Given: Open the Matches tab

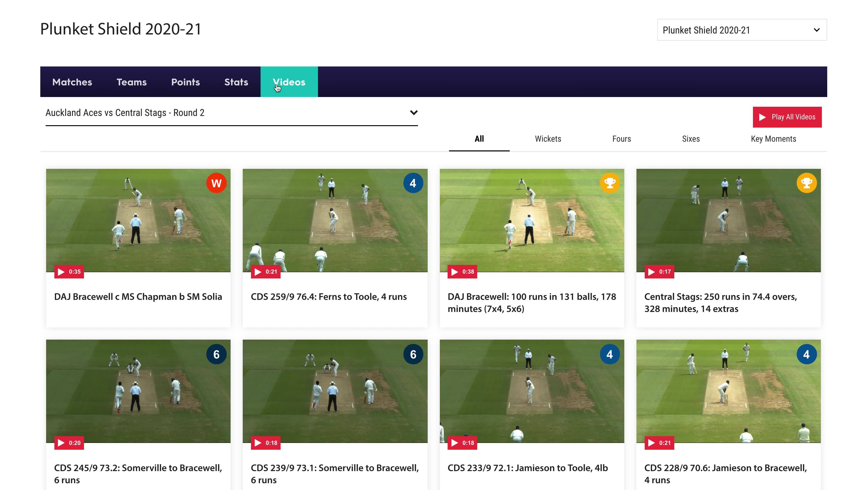Looking at the screenshot, I should tap(72, 82).
